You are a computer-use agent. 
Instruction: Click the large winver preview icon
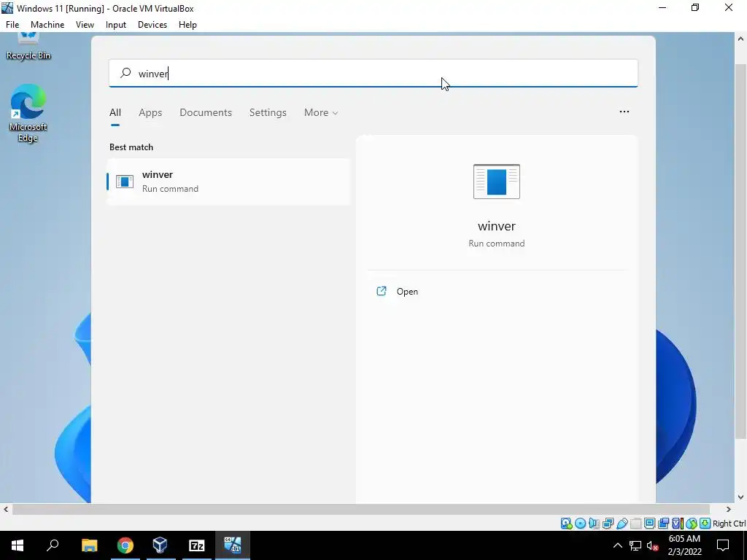coord(496,182)
